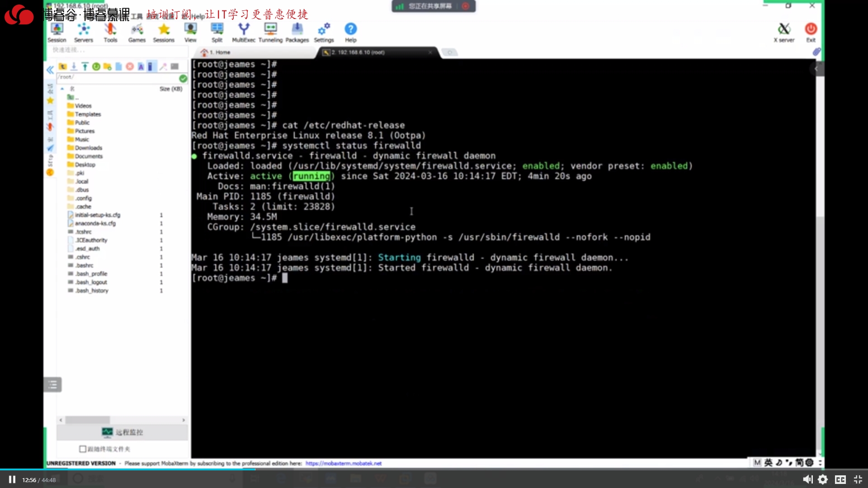Click the remote monitoring button

point(123,432)
